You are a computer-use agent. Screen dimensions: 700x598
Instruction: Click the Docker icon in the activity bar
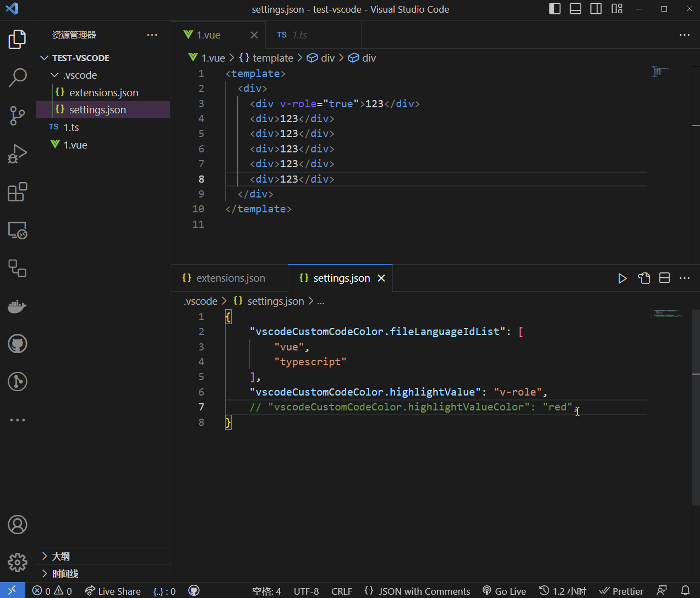[x=17, y=306]
